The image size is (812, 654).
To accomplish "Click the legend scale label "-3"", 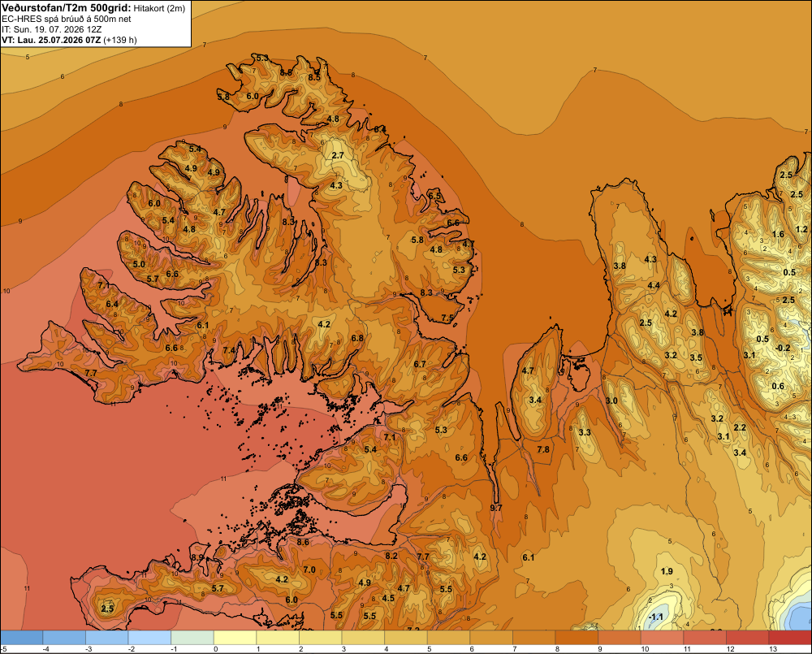I will pyautogui.click(x=89, y=649).
